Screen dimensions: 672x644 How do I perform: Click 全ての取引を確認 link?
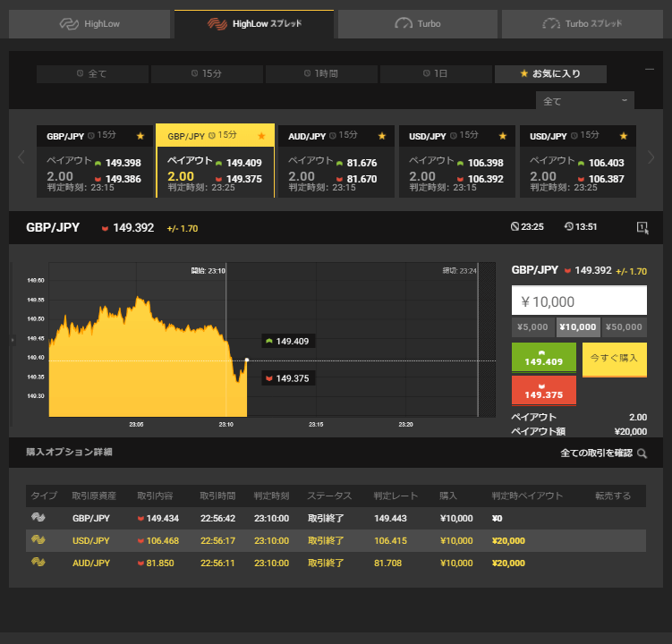(x=596, y=453)
